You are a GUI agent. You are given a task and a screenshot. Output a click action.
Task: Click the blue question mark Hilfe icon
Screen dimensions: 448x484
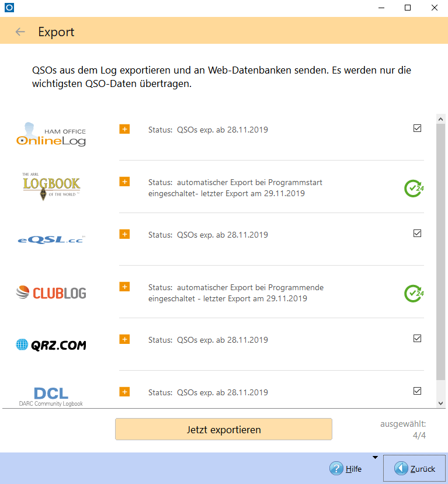click(x=336, y=469)
